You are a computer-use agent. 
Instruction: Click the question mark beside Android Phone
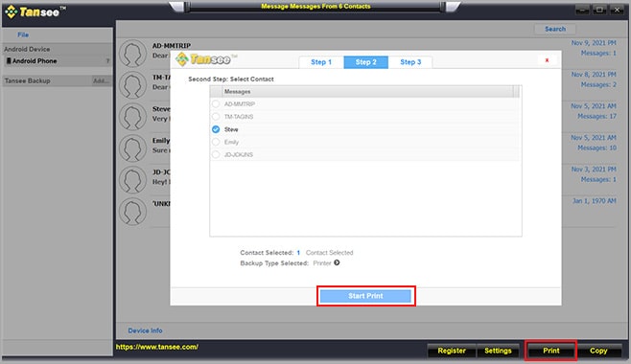click(x=107, y=61)
